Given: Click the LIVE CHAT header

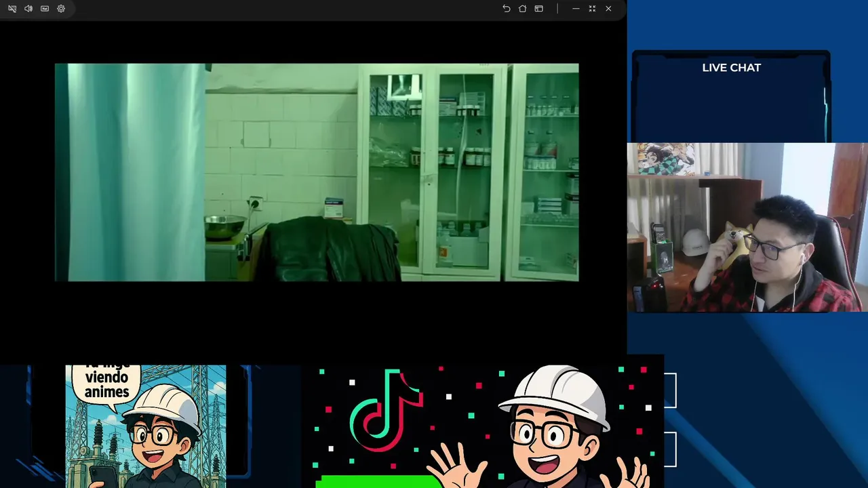Looking at the screenshot, I should 731,68.
